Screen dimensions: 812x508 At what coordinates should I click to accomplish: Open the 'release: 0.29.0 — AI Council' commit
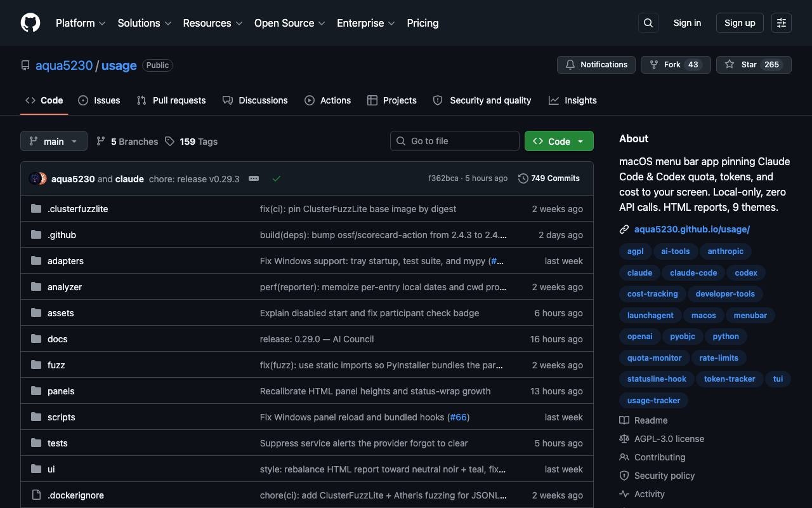pyautogui.click(x=317, y=339)
